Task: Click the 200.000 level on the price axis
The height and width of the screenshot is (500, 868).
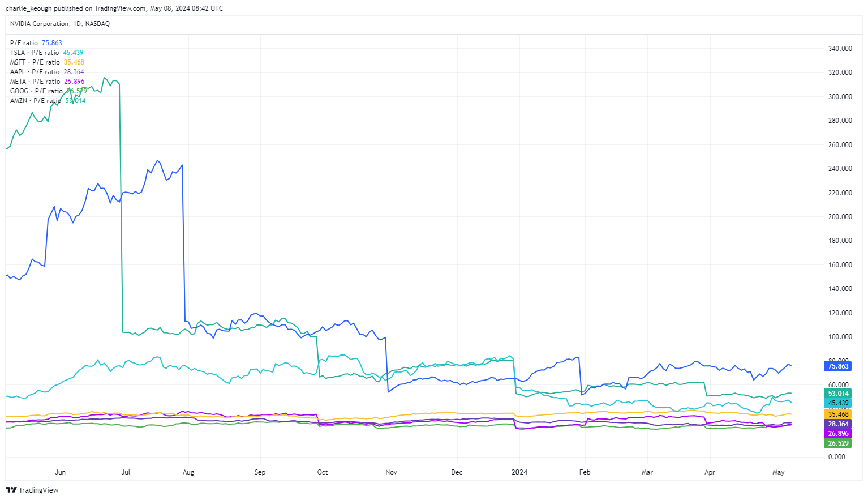Action: (x=840, y=217)
